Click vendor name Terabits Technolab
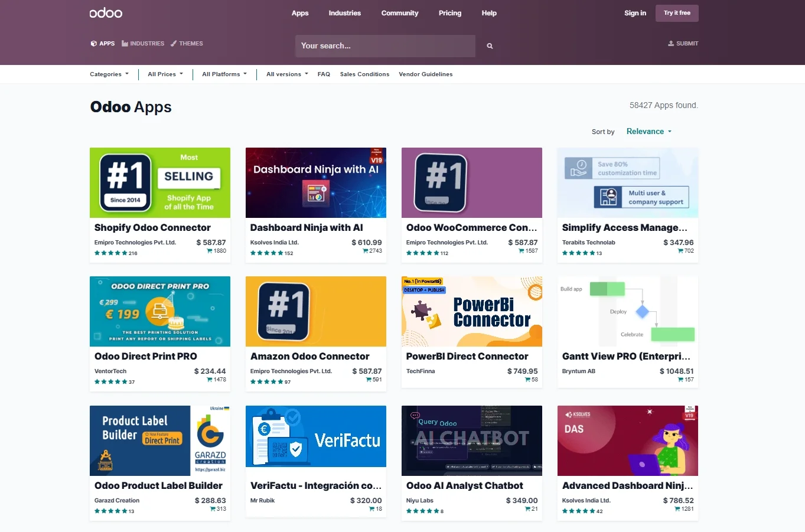This screenshot has width=805, height=532. click(589, 243)
